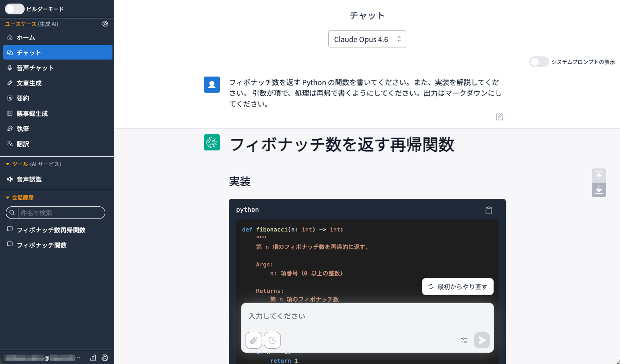Enable the システムプロンプトの表示 switch

coord(539,62)
